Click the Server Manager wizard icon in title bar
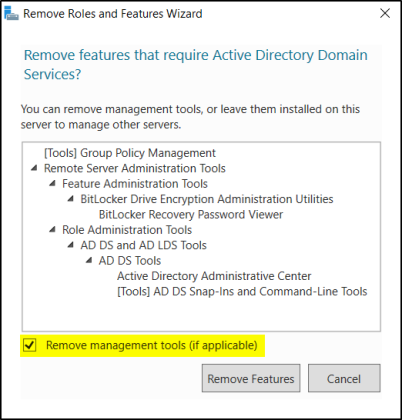The height and width of the screenshot is (420, 402). pos(11,14)
